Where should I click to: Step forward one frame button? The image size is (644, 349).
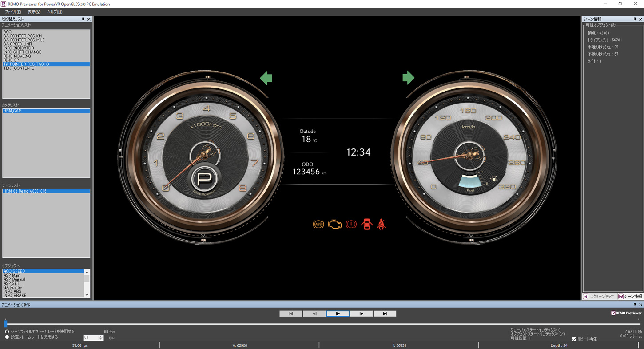pyautogui.click(x=361, y=313)
